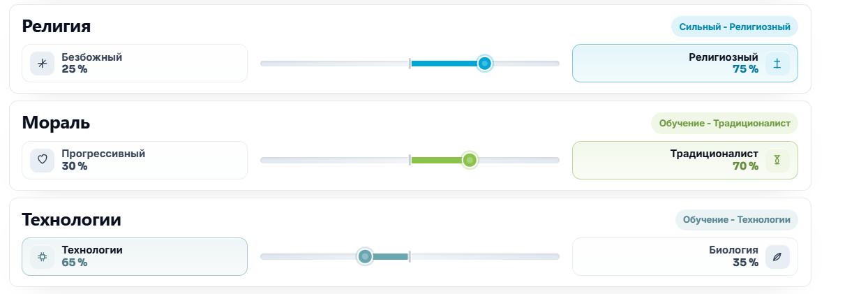
Task: Click the Технологии chip icon
Action: point(42,257)
